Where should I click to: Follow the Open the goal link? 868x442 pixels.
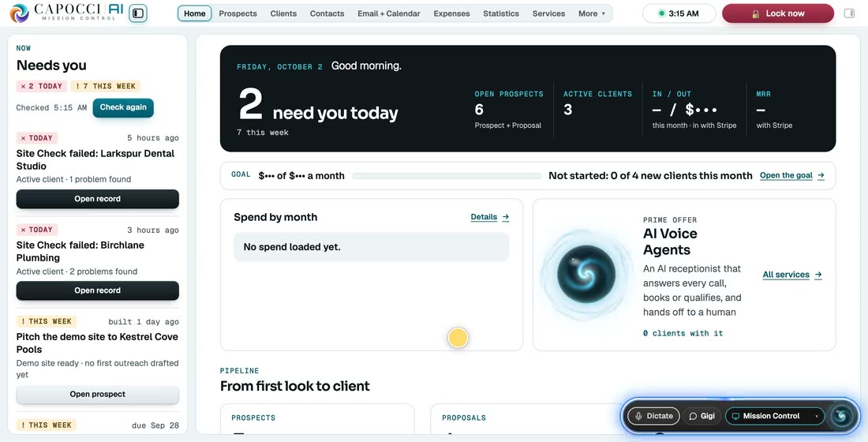[792, 175]
